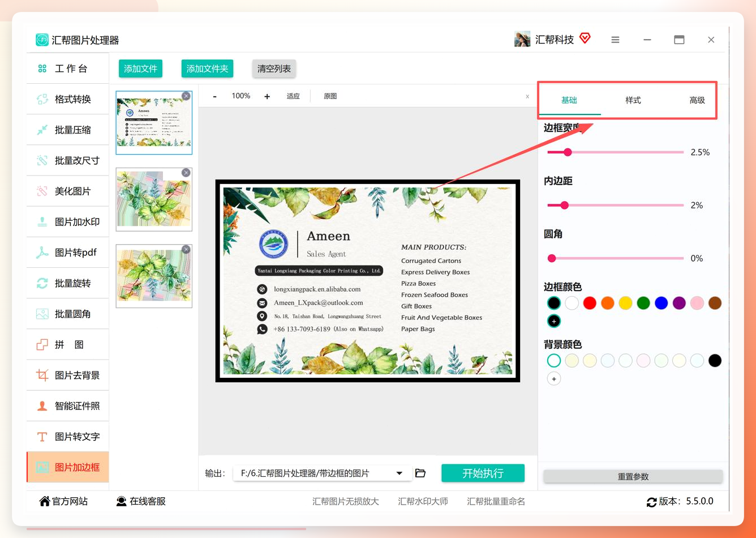Open the 图片转文字 image to text icon
Image resolution: width=756 pixels, height=538 pixels.
click(42, 437)
